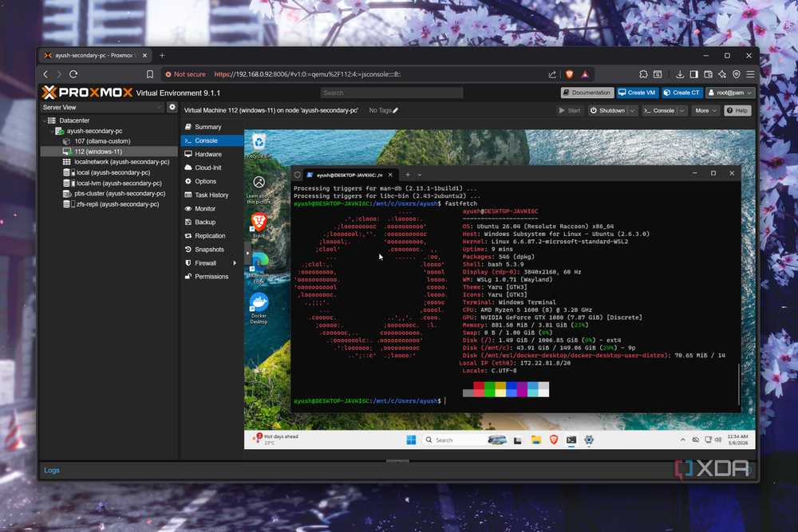Click the Windows Start button in VM
Viewport: 798px width, 532px height.
click(x=411, y=440)
